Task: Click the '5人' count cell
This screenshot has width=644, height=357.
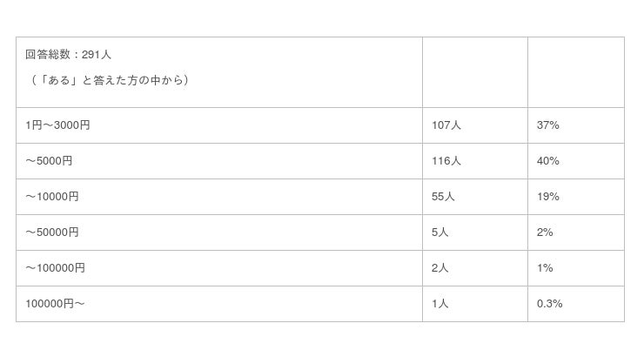Action: (439, 232)
